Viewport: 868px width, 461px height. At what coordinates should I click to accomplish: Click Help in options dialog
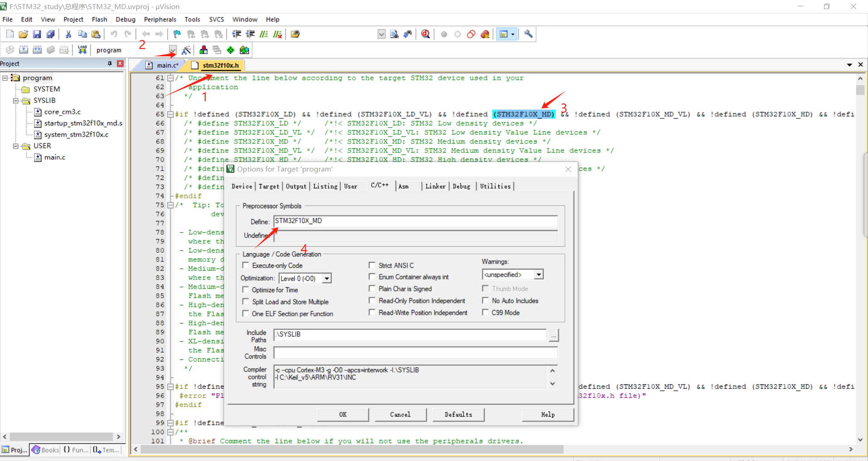[548, 415]
